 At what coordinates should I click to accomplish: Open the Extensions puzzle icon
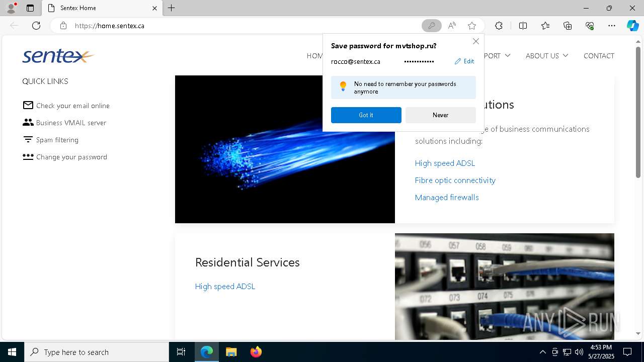(499, 26)
